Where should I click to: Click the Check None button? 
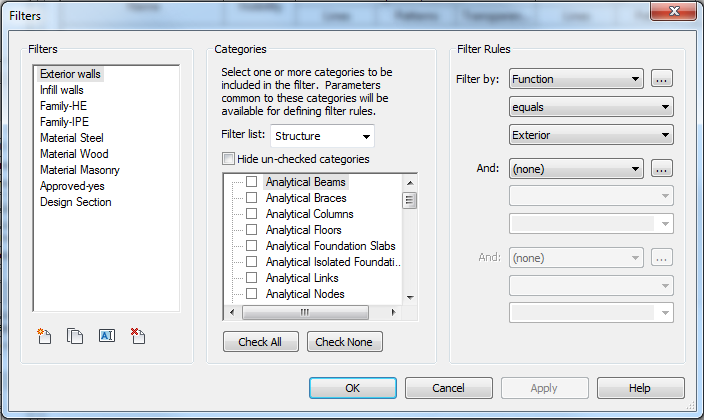tap(344, 342)
